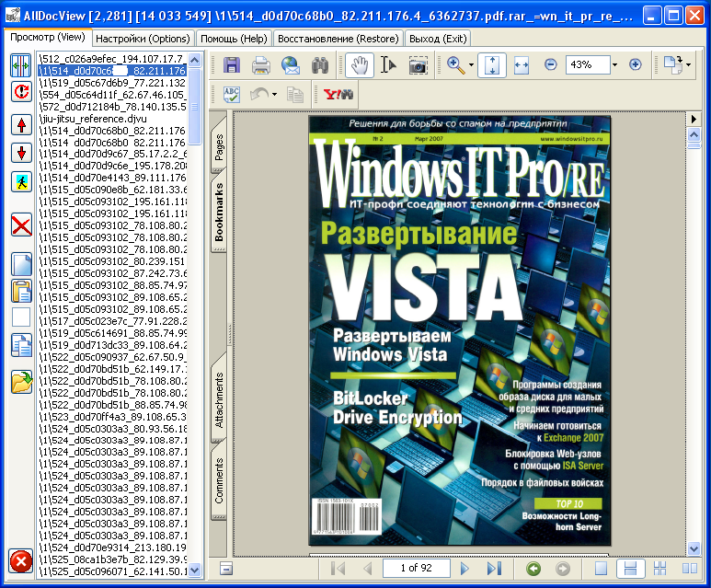This screenshot has width=711, height=588.
Task: Click the blank document sidebar icon
Action: click(21, 265)
